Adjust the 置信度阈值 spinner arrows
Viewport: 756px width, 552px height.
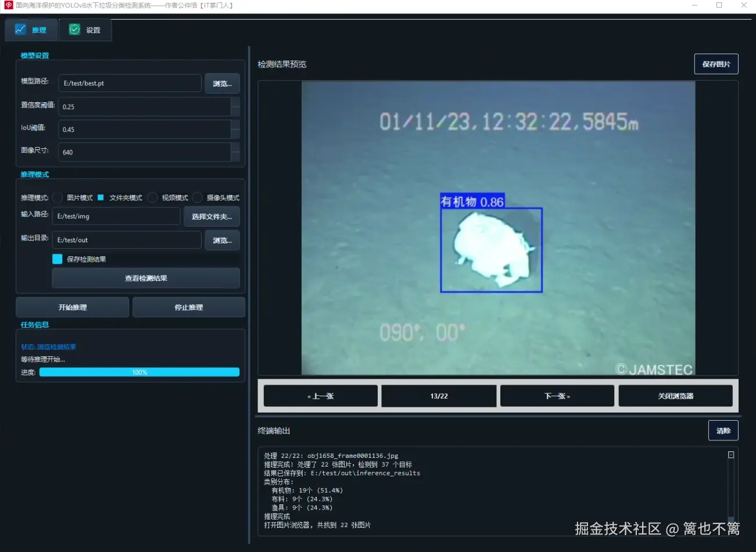[235, 106]
